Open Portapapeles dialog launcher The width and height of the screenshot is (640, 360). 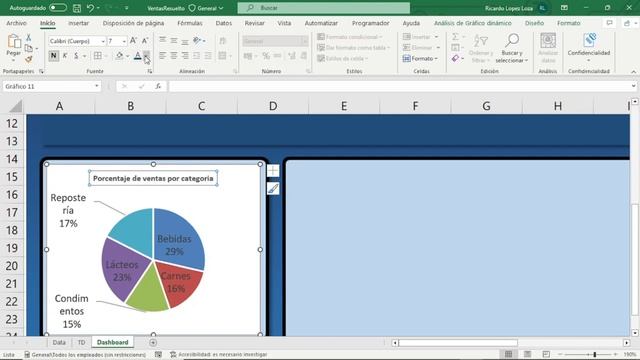41,71
